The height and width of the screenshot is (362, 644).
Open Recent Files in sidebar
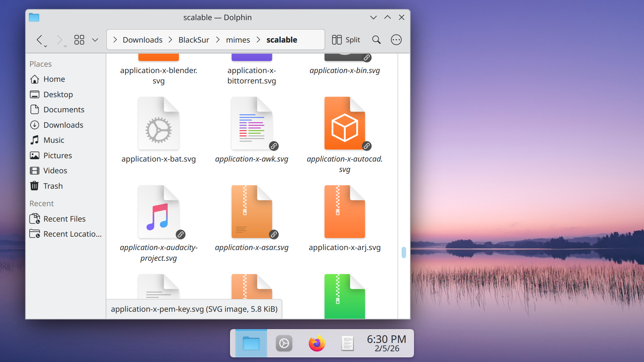click(x=66, y=219)
